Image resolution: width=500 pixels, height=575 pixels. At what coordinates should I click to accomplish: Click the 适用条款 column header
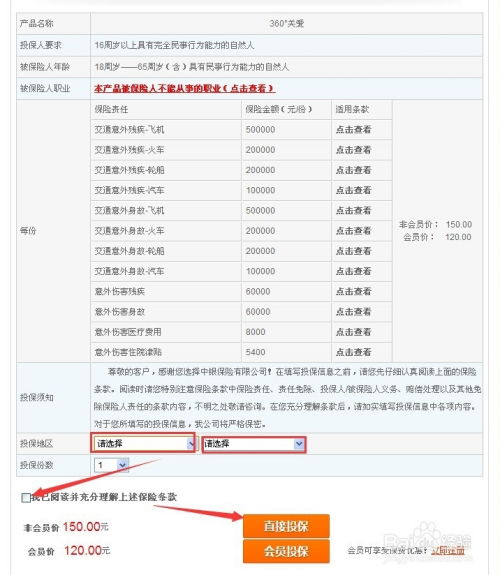coord(352,109)
